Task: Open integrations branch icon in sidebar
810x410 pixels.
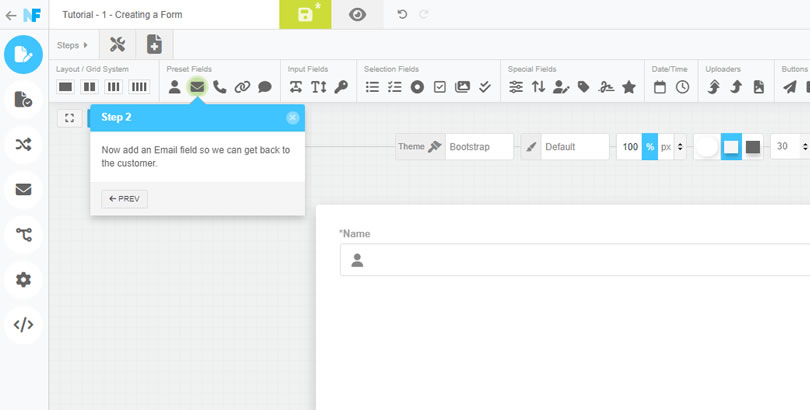Action: click(x=23, y=235)
